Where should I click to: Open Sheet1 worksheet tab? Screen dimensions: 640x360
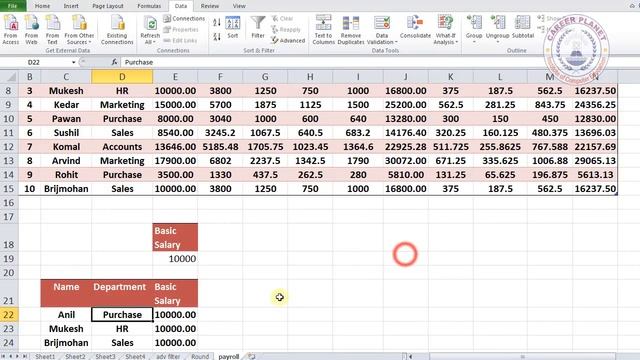[44, 356]
